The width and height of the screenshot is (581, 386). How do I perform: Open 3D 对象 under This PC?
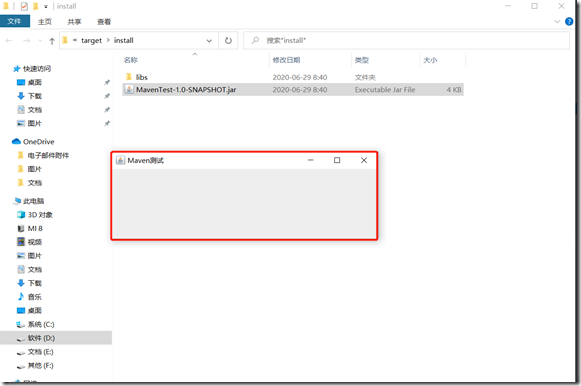tap(40, 214)
